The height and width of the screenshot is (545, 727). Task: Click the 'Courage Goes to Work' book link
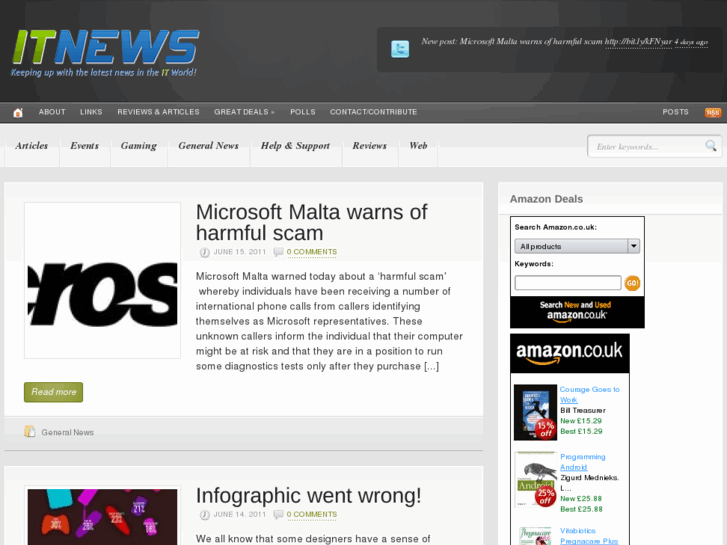[589, 395]
